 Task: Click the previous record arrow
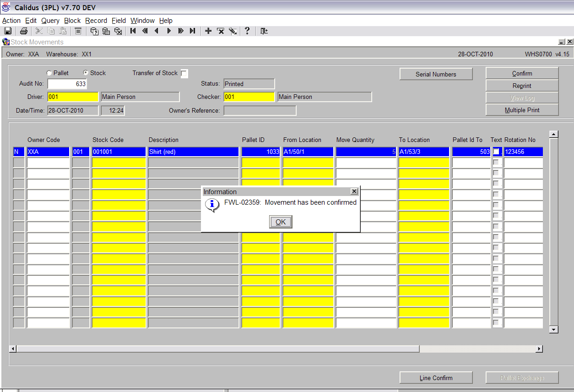pos(157,31)
